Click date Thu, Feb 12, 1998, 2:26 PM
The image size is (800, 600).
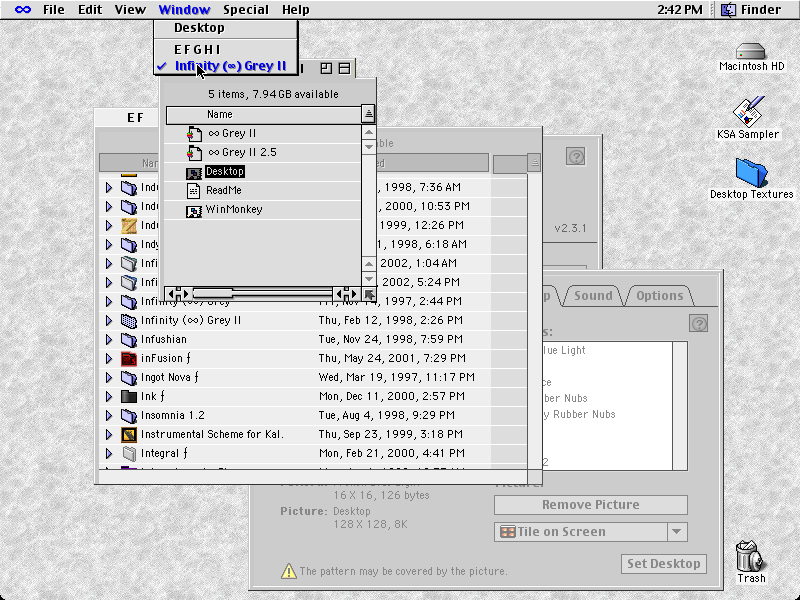point(391,320)
